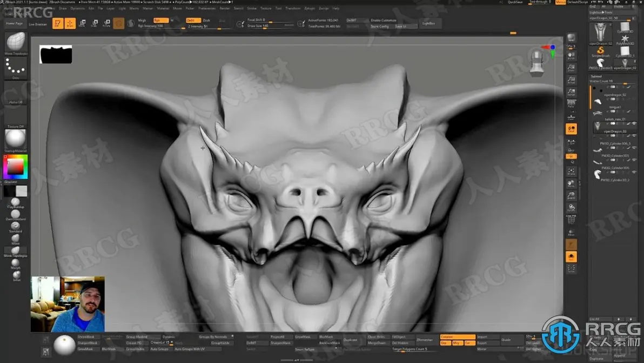The height and width of the screenshot is (363, 644).
Task: Select the Move transform icon in top shelf
Action: coord(82,23)
